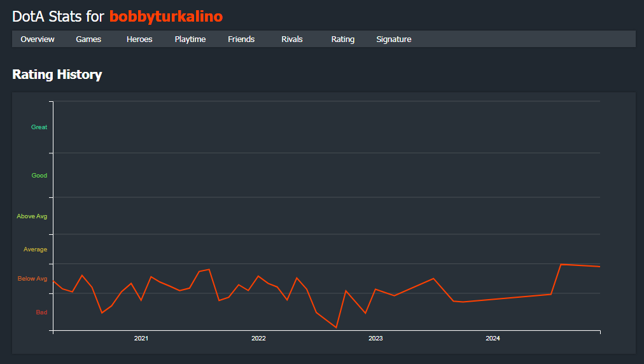Open the Signature tab
This screenshot has width=644, height=364.
coord(394,39)
